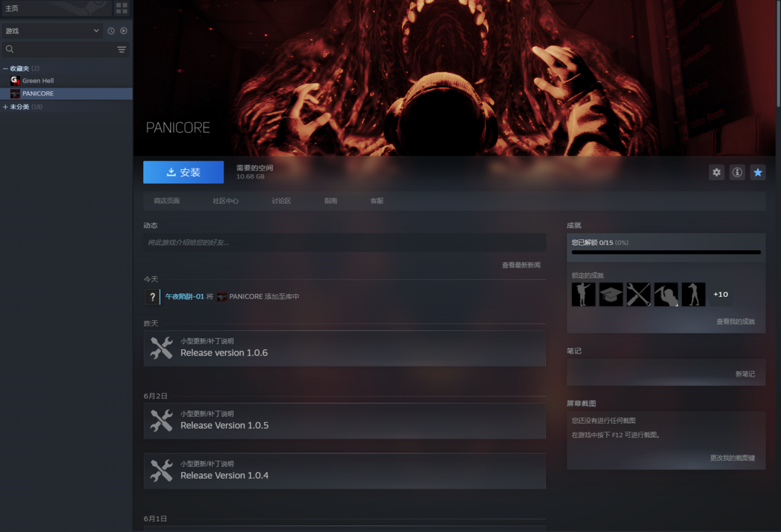Select Green Hell in the library list
The height and width of the screenshot is (532, 781).
[38, 81]
